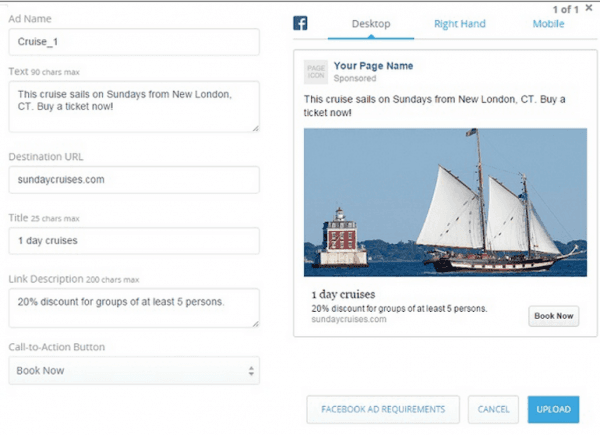Open the Call-to-Action Button dropdown
The width and height of the screenshot is (600, 435).
tap(133, 371)
